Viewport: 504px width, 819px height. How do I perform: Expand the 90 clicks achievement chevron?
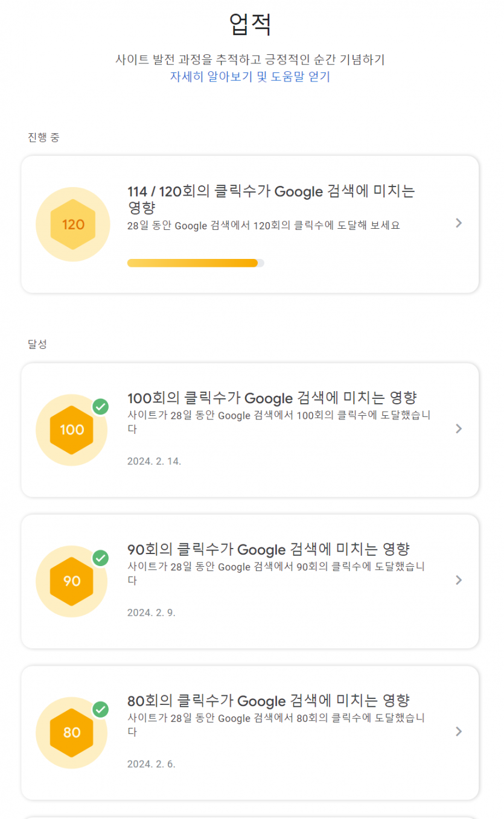coord(459,580)
